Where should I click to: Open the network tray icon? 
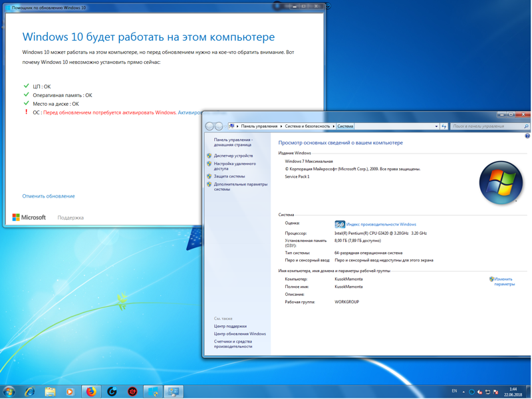(487, 392)
